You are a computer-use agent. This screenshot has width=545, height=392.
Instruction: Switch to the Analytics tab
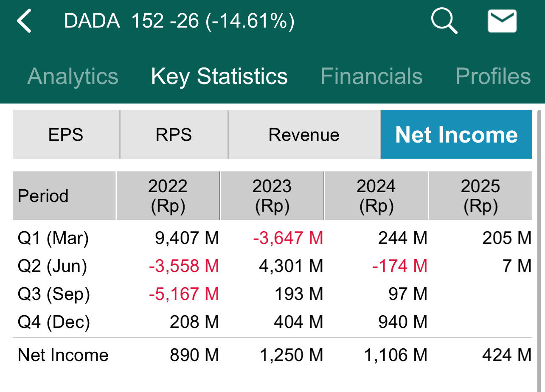(73, 77)
